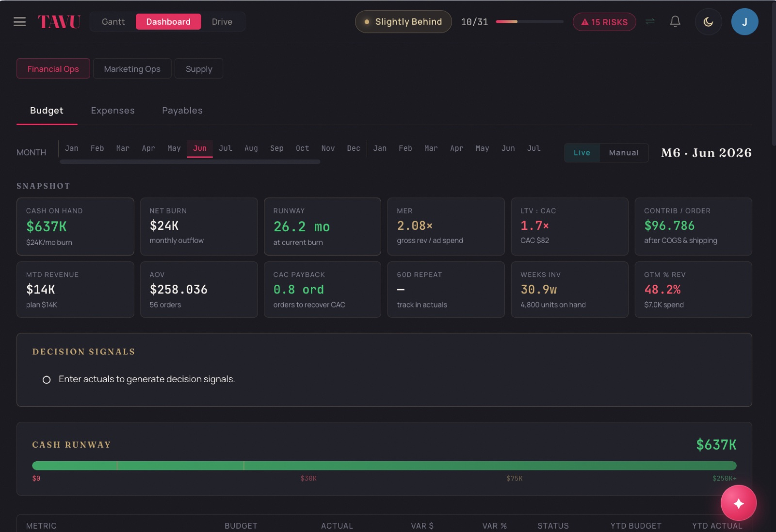Toggle dark mode moon icon
Image resolution: width=776 pixels, height=532 pixels.
point(708,22)
